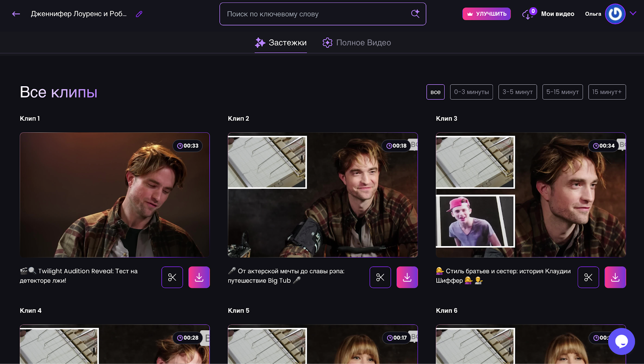Select the 'все' duration filter
644x364 pixels.
coord(436,92)
